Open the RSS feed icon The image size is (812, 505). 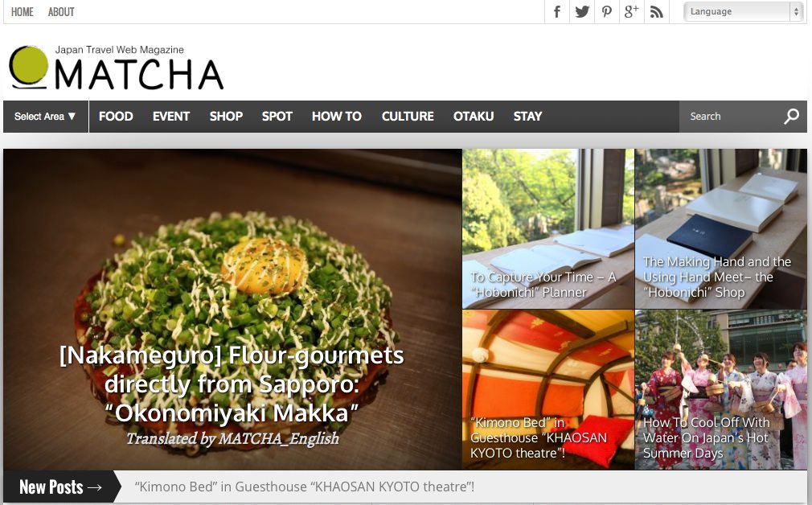(657, 11)
